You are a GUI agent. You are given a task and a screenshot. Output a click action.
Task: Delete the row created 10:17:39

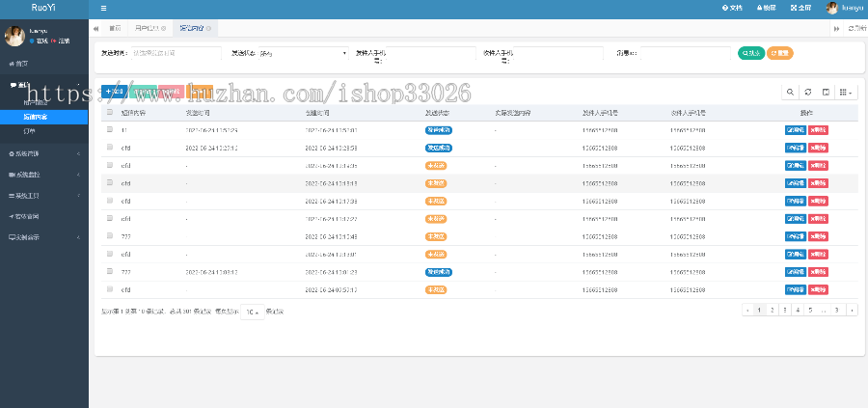tap(818, 201)
